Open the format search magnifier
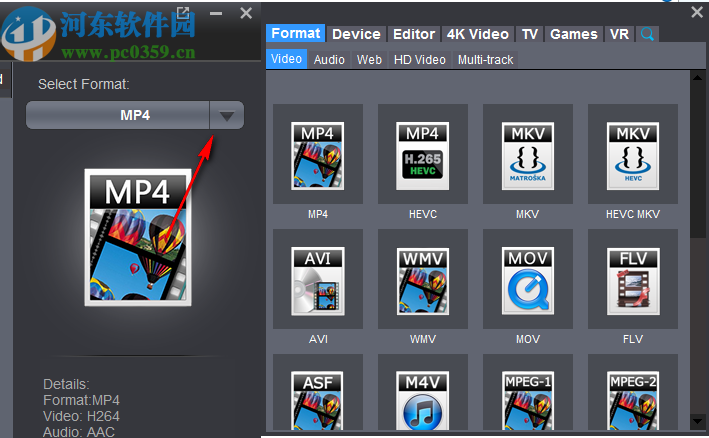This screenshot has width=709, height=438. click(647, 34)
